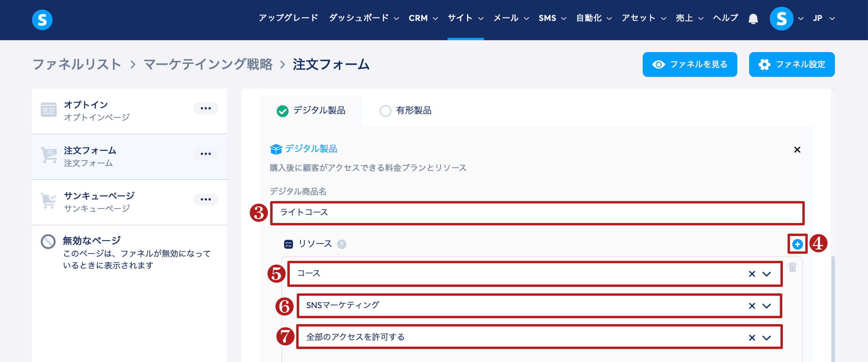This screenshot has height=362, width=868.
Task: Click the page vertical scrollbar
Action: click(833, 308)
